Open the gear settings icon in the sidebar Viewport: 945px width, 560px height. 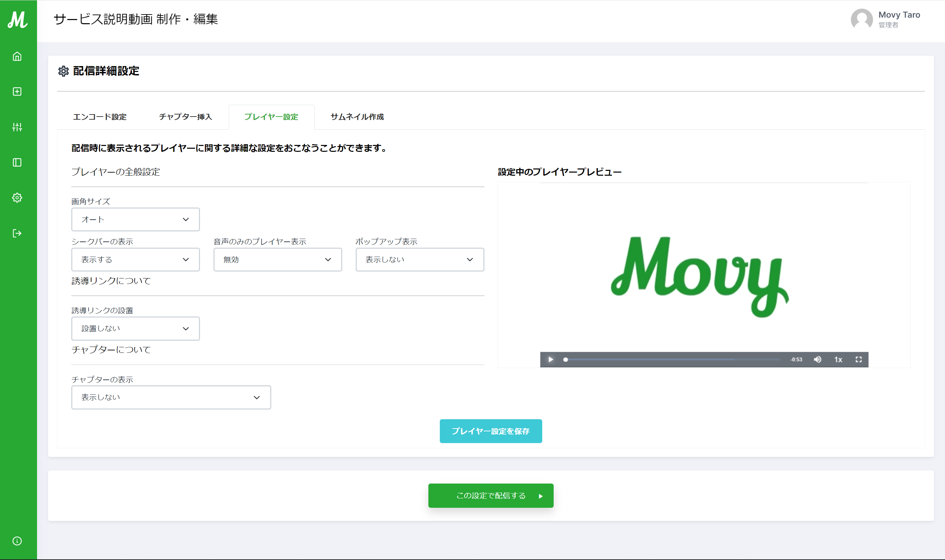pyautogui.click(x=17, y=198)
